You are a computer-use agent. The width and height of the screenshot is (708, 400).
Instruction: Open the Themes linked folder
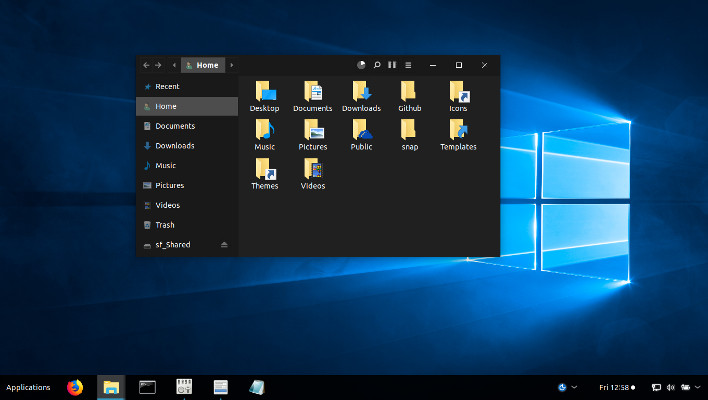click(265, 173)
